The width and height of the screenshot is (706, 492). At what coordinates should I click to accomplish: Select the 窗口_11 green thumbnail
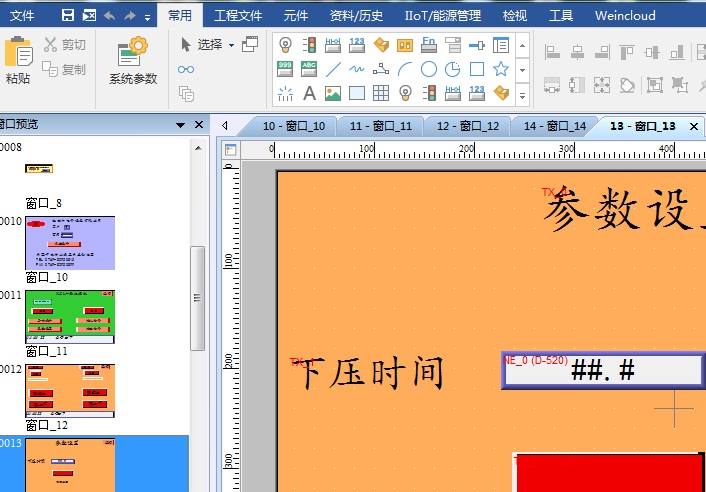click(x=70, y=317)
